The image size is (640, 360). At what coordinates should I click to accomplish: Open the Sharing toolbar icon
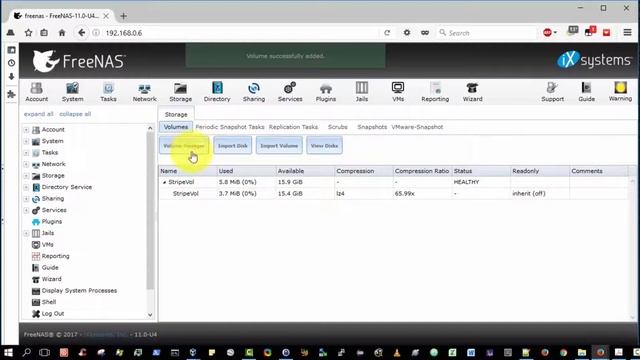click(x=253, y=91)
